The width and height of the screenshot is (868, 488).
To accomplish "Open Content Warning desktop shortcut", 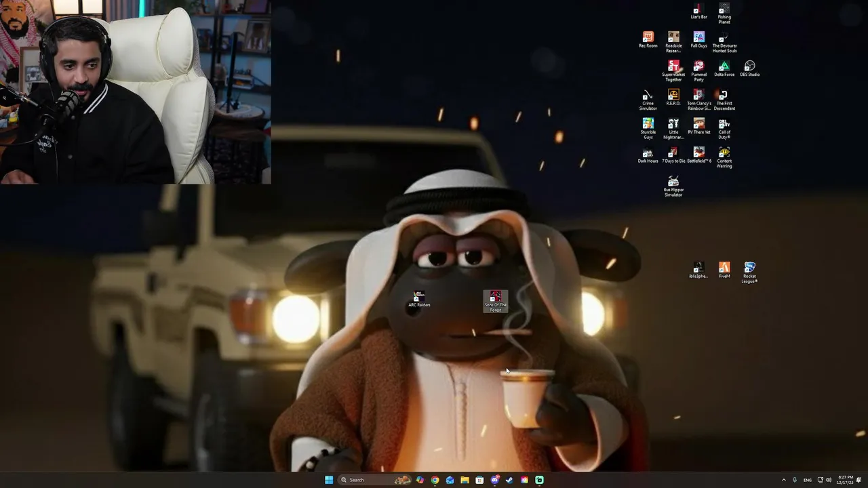I will tap(724, 157).
